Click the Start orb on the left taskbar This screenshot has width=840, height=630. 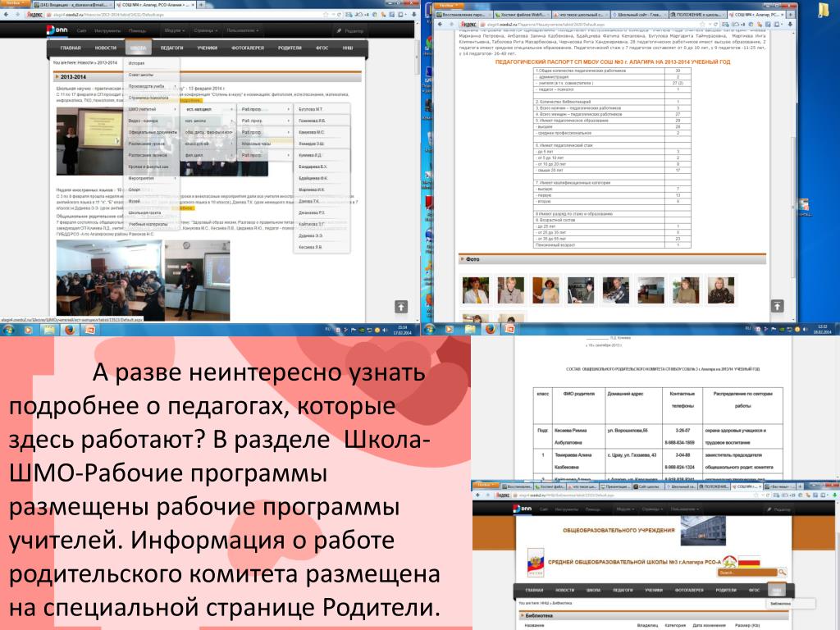point(8,330)
